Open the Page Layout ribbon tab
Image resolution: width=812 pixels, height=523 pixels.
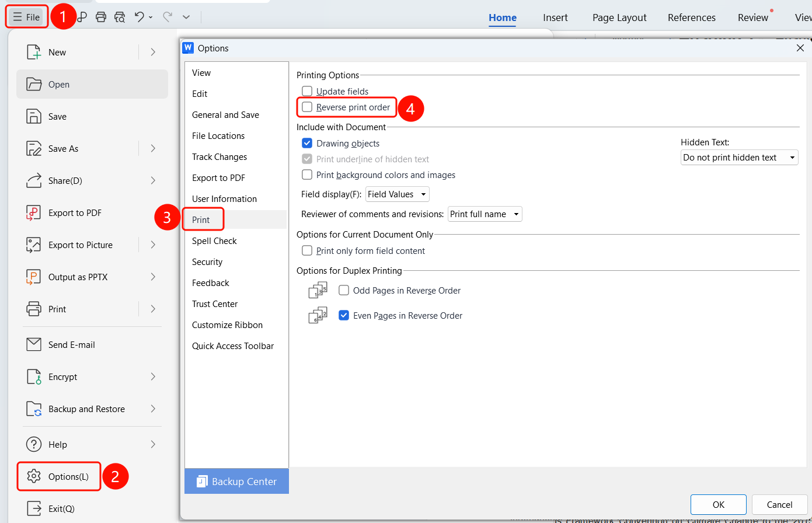[x=619, y=18]
